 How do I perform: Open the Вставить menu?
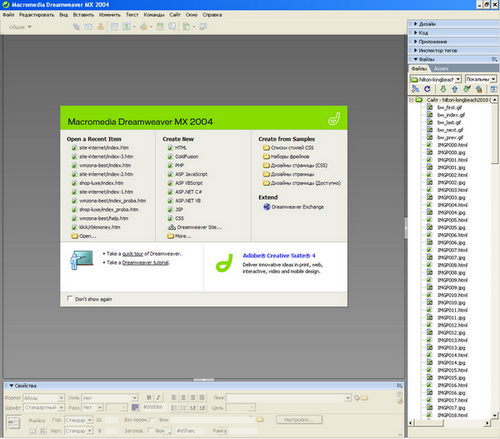point(83,15)
